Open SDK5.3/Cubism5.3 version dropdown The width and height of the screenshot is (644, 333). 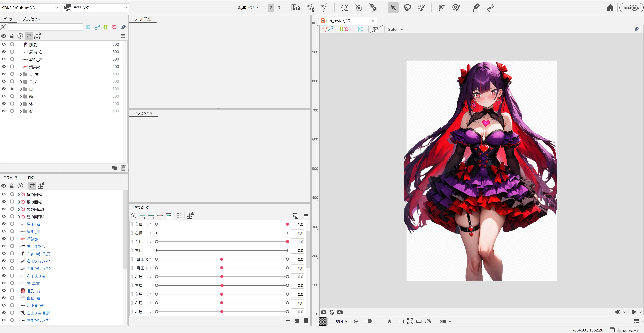[30, 8]
